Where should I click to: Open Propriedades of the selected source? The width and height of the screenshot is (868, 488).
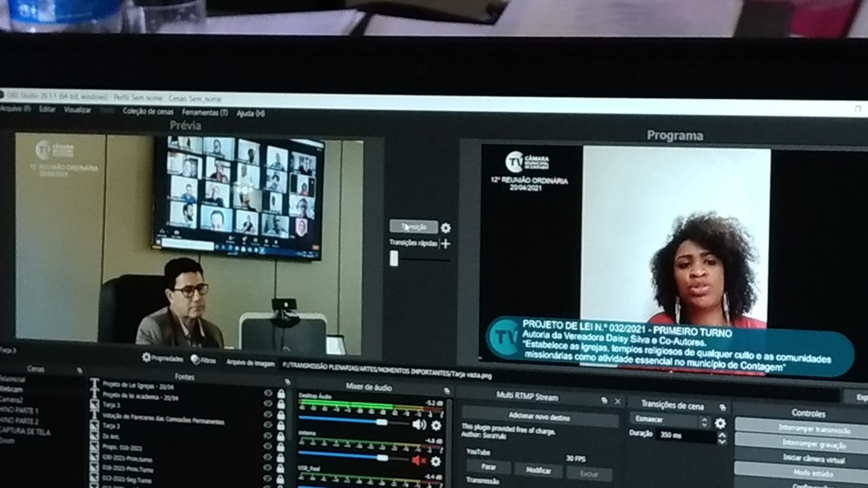pyautogui.click(x=163, y=358)
